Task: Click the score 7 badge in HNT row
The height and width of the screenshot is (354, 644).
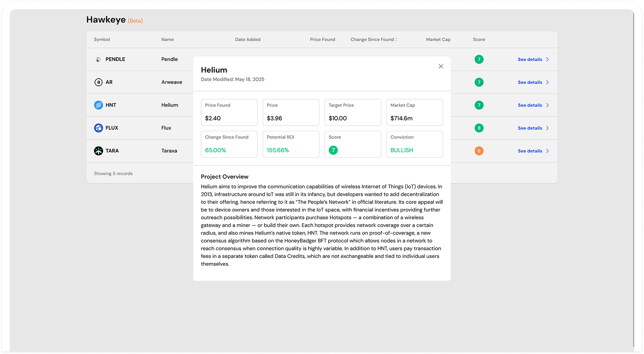Action: [479, 105]
